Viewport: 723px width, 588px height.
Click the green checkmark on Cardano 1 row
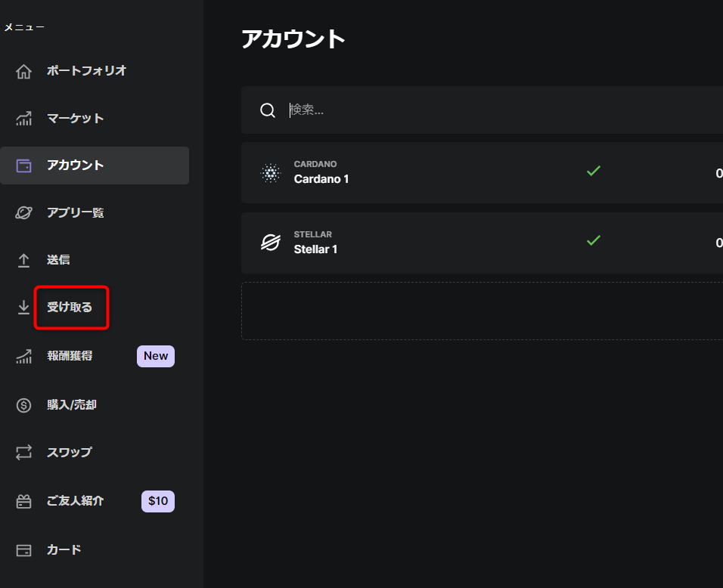pos(594,171)
